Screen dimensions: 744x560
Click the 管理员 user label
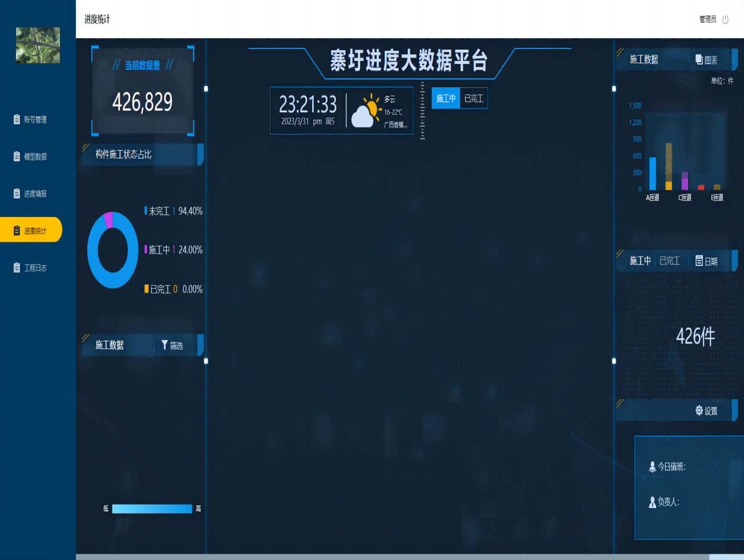click(x=707, y=19)
